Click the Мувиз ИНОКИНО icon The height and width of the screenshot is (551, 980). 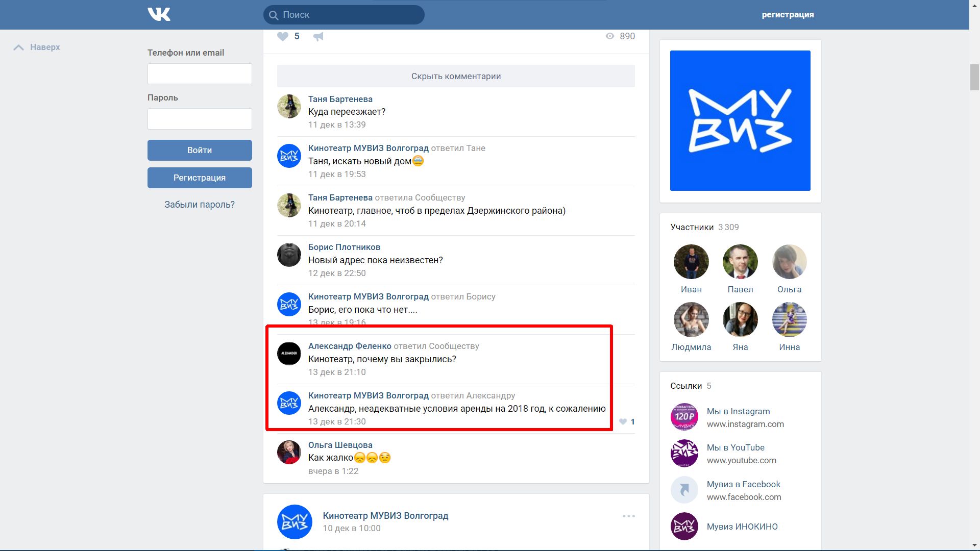pos(684,527)
